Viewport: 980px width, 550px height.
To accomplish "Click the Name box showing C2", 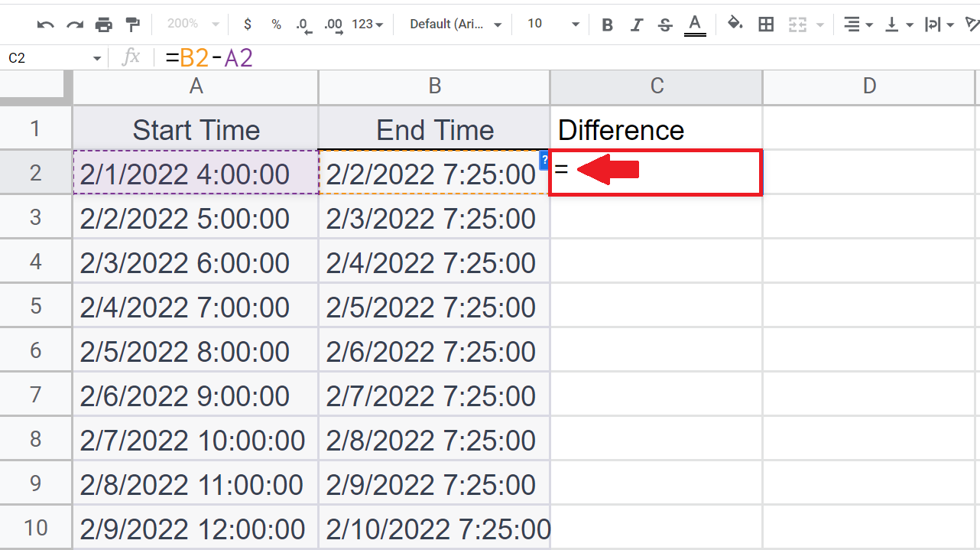I will coord(46,58).
